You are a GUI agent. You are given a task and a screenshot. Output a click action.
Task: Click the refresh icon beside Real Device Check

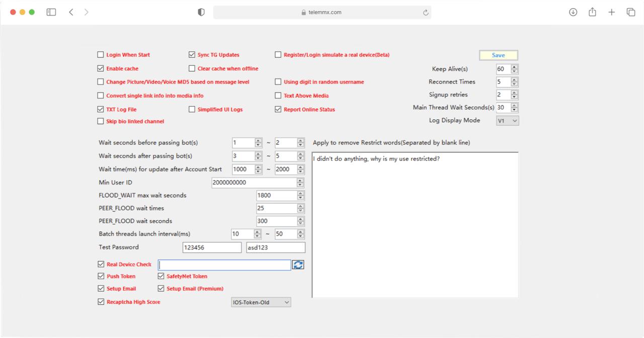298,265
